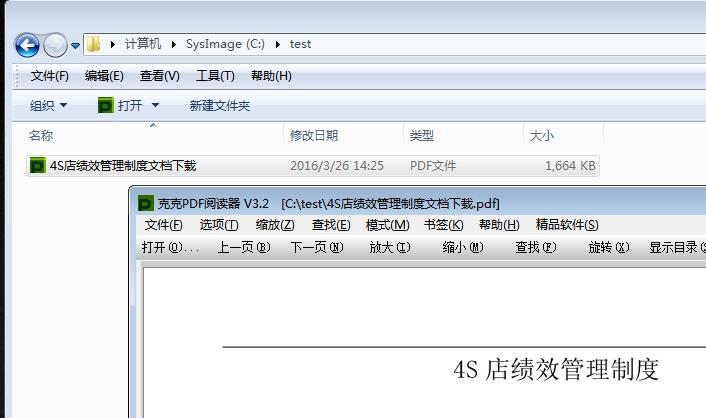The image size is (706, 418).
Task: Open PDF reader 选项(T) menu
Action: [219, 225]
